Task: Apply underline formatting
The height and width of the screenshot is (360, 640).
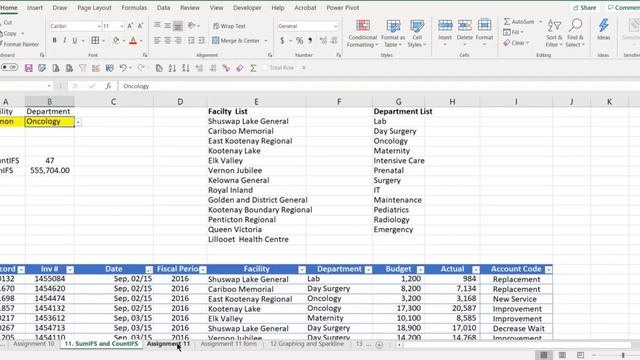Action: point(75,40)
